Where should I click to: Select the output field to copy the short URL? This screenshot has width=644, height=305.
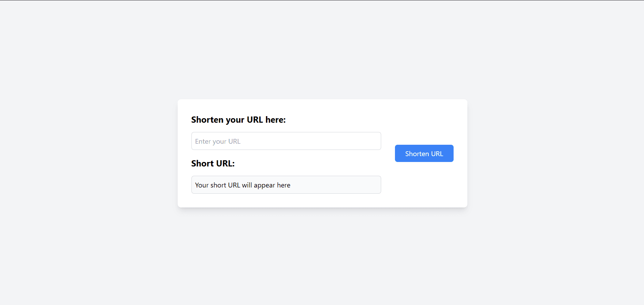(x=286, y=185)
